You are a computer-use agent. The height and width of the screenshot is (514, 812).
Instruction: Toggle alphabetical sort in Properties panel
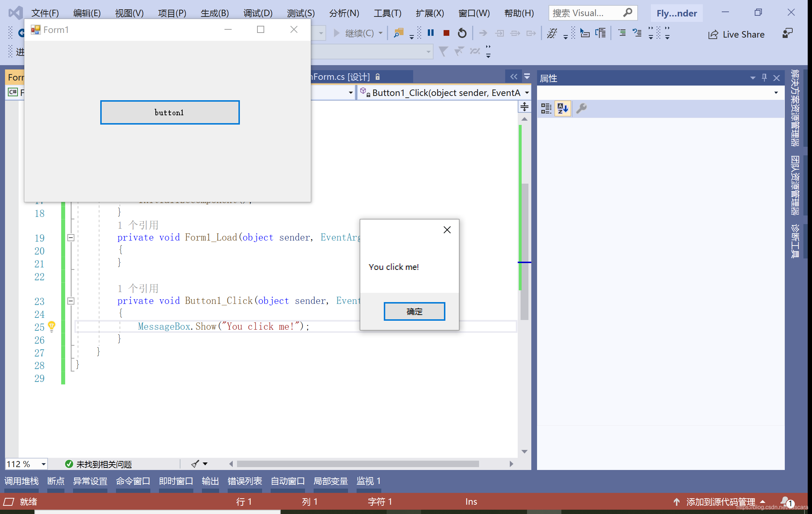562,108
